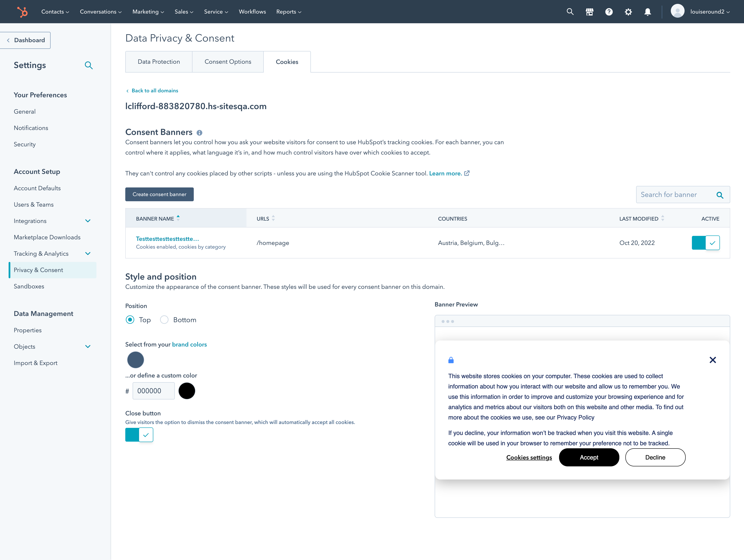
Task: Open the louiseround2 account menu
Action: pyautogui.click(x=710, y=12)
